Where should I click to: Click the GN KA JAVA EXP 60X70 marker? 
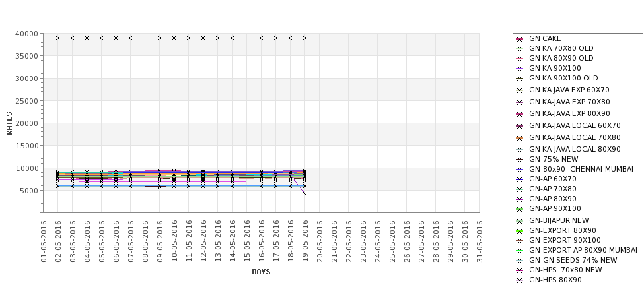tap(520, 90)
